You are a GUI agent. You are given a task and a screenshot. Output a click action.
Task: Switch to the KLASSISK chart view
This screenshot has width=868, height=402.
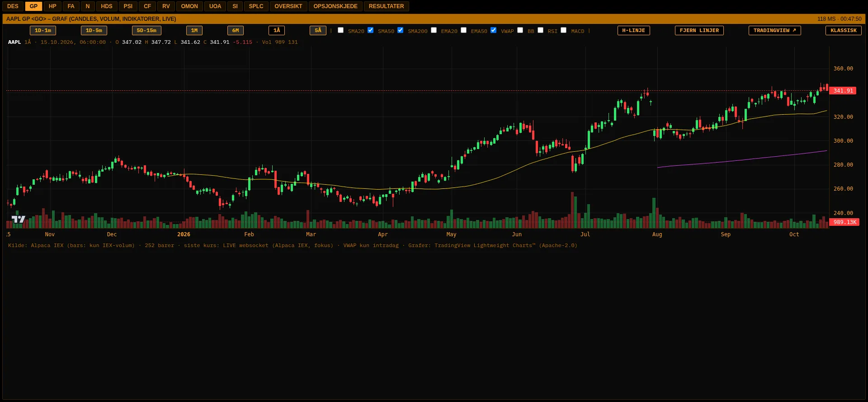coord(844,30)
